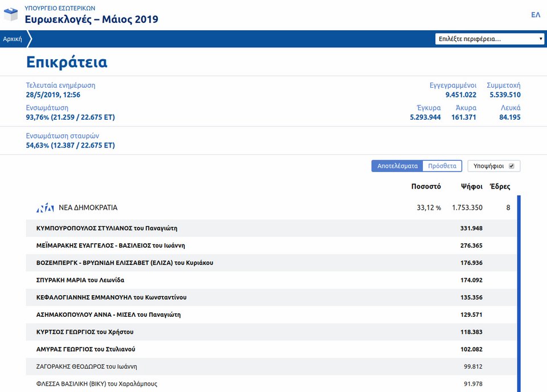Click the Ψήφοι column header
The height and width of the screenshot is (392, 547).
point(472,186)
